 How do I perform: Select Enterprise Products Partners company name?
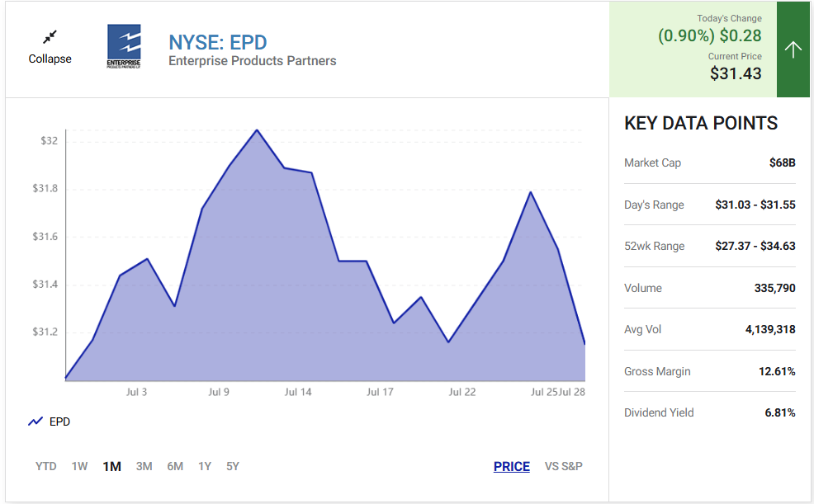point(253,61)
